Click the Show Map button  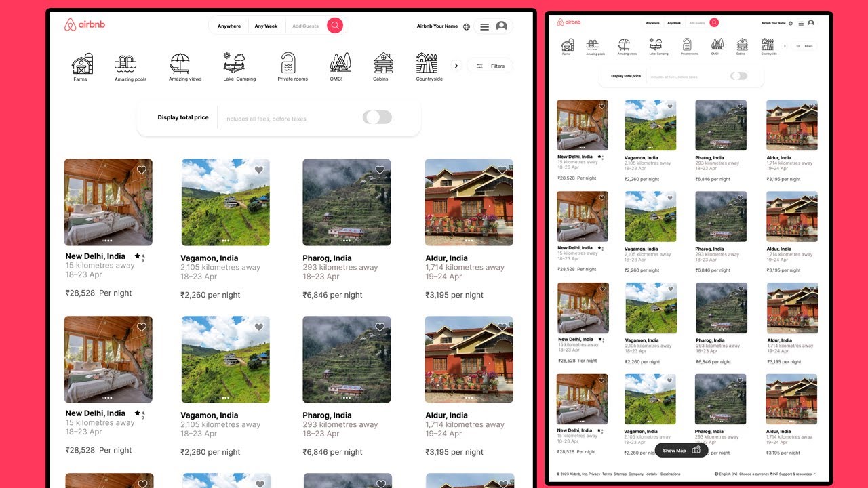click(x=682, y=451)
